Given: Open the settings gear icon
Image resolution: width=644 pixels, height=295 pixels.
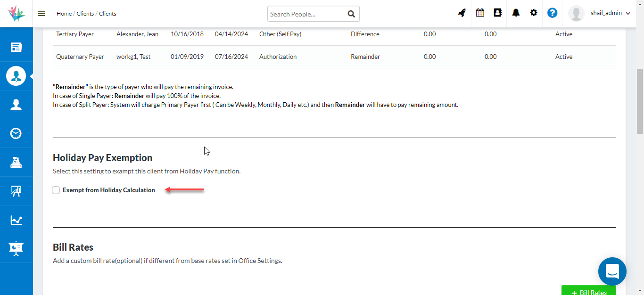Looking at the screenshot, I should pos(534,13).
